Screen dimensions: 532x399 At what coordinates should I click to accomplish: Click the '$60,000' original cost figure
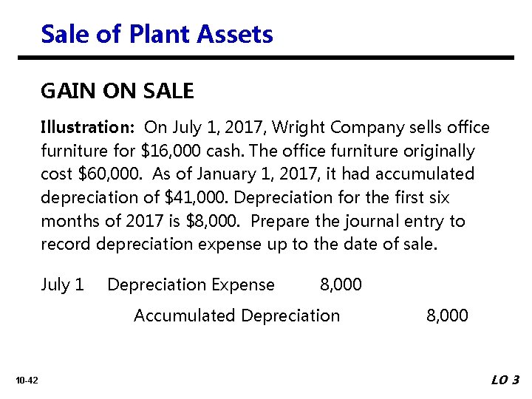[109, 174]
